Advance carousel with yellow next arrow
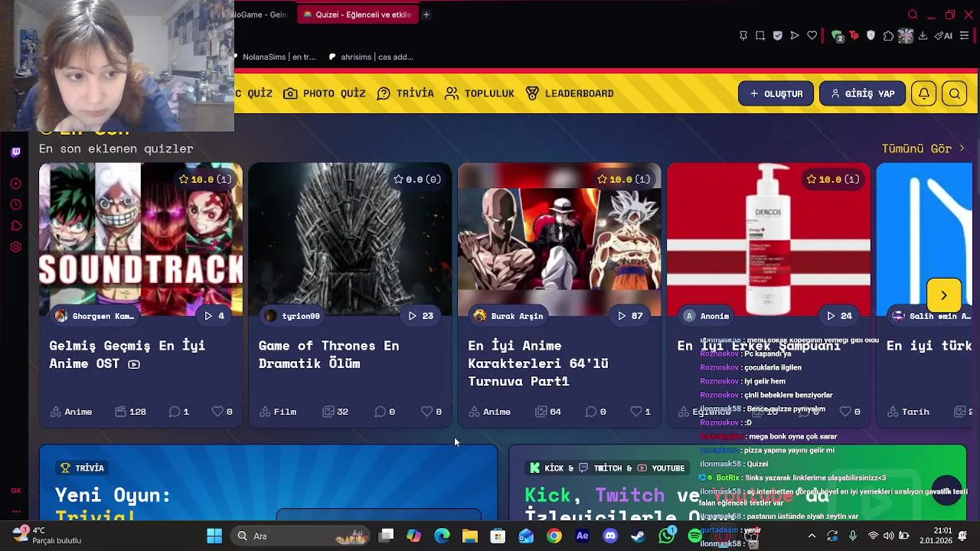Screen dimensions: 980x551 click(944, 295)
